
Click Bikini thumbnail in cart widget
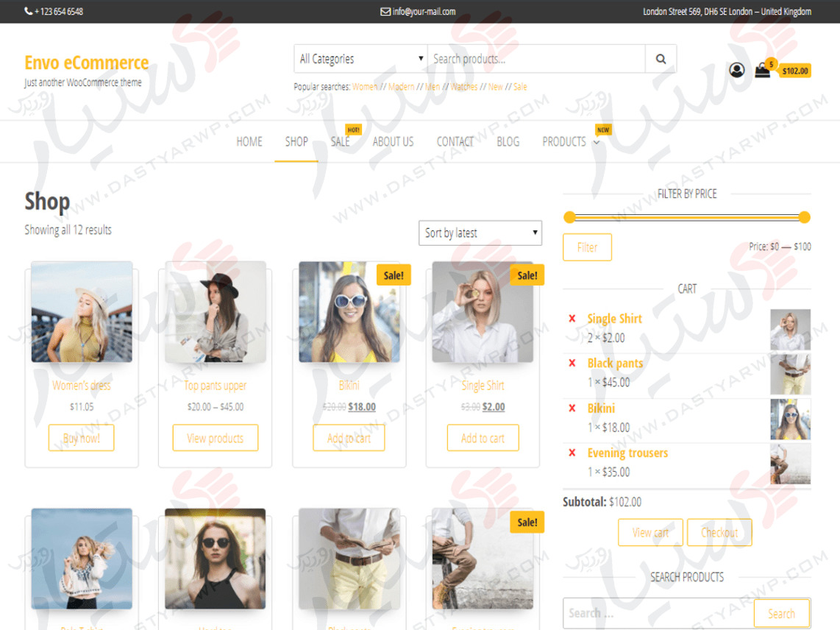coord(790,420)
